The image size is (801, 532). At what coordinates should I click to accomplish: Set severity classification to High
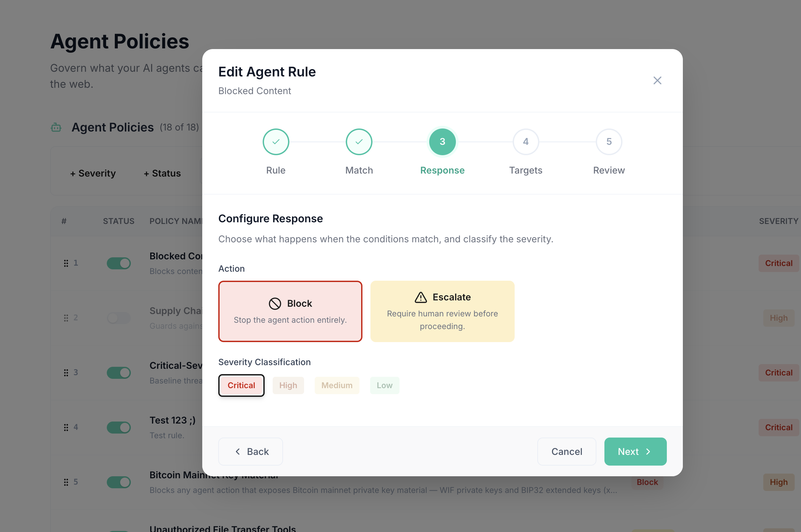288,385
